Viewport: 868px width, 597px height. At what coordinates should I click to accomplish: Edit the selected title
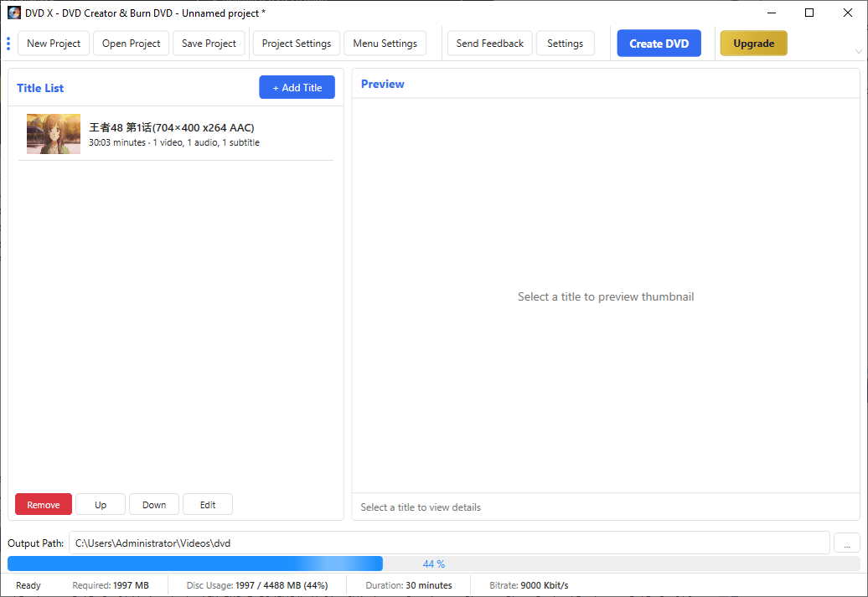click(208, 505)
